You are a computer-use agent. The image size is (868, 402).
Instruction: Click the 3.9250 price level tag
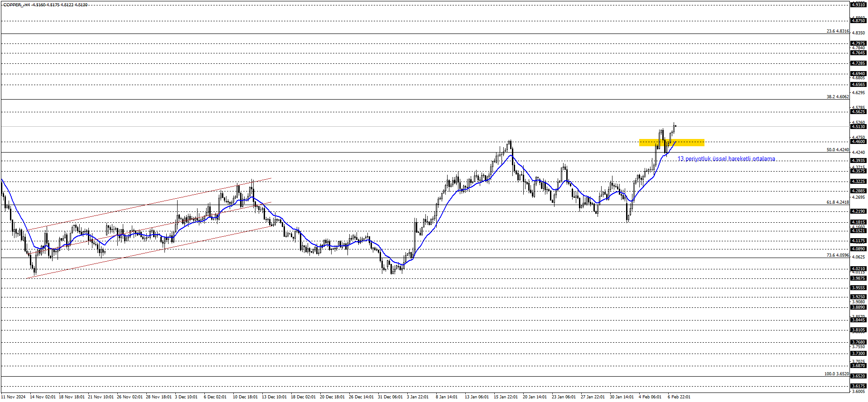tap(858, 297)
